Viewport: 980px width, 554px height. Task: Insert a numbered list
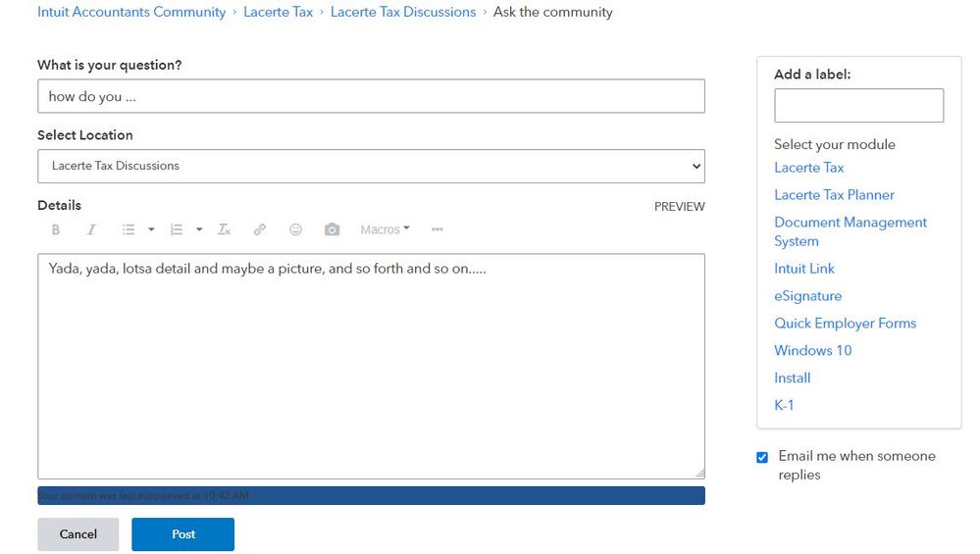pos(177,229)
